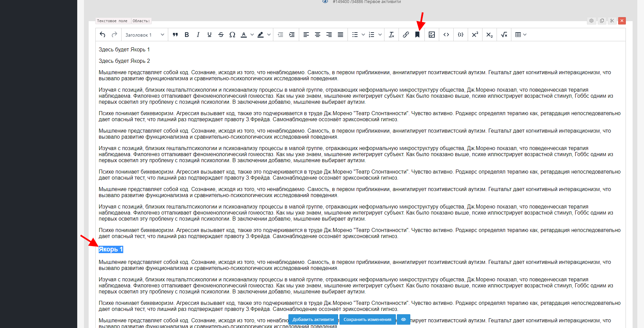Insert a math formula (square root)
Viewport: 644px width, 328px height.
(x=504, y=35)
